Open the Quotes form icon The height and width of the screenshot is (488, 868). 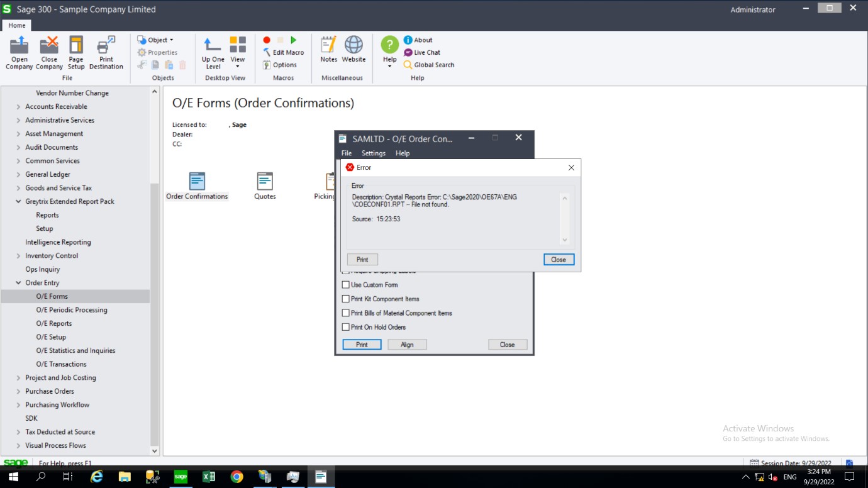265,186
